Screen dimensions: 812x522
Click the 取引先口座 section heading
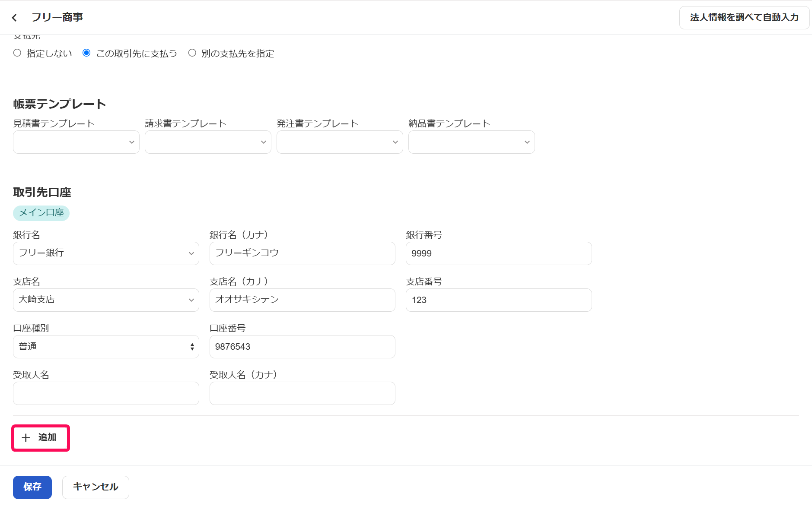[x=42, y=192]
